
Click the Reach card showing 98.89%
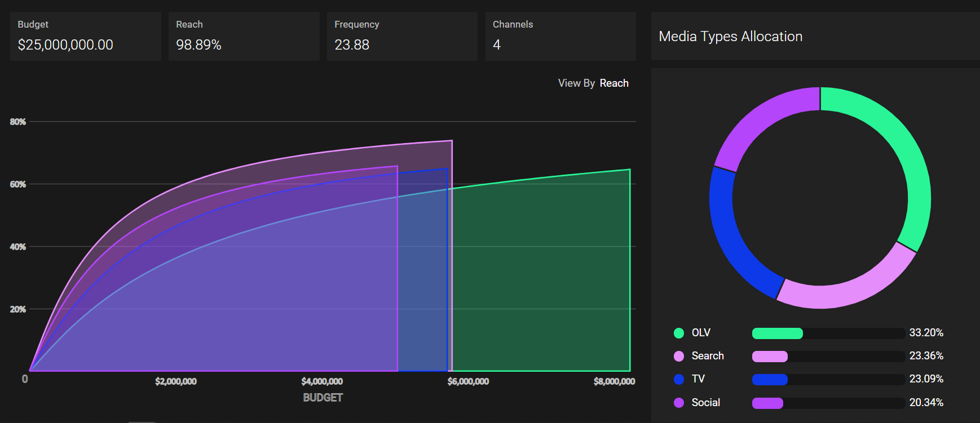[244, 37]
